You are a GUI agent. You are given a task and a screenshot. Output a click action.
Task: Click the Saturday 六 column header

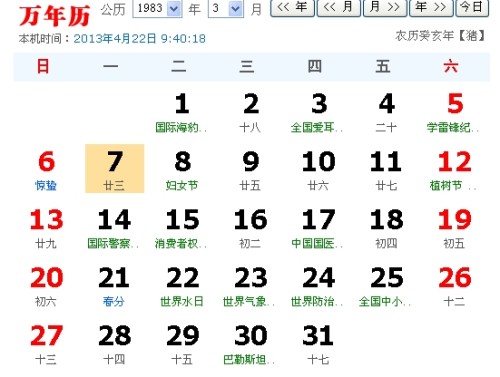(x=451, y=66)
